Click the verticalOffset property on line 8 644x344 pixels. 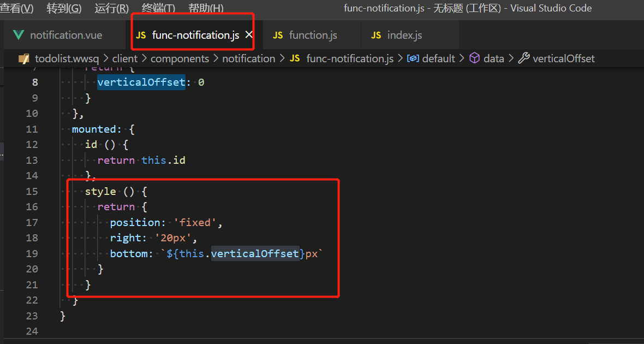click(141, 82)
